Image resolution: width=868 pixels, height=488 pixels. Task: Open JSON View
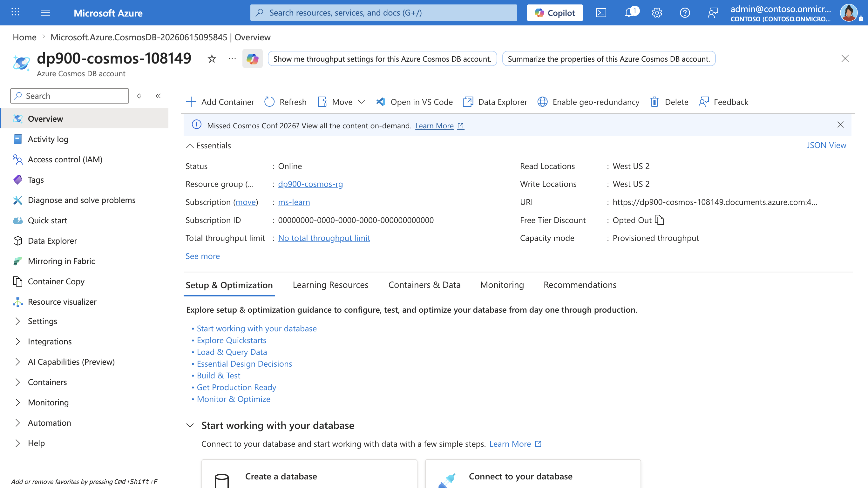(x=826, y=145)
